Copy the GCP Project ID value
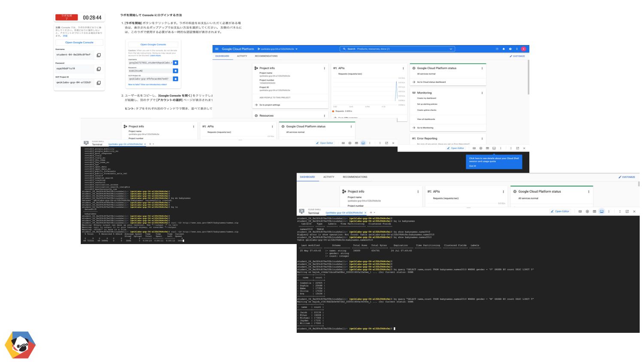The width and height of the screenshot is (644, 362). pos(98,83)
